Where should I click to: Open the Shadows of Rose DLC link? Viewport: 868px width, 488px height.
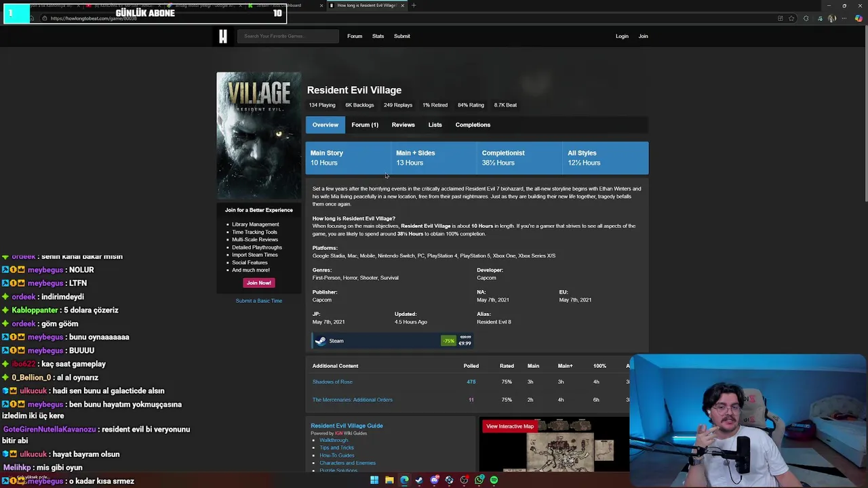(x=332, y=382)
